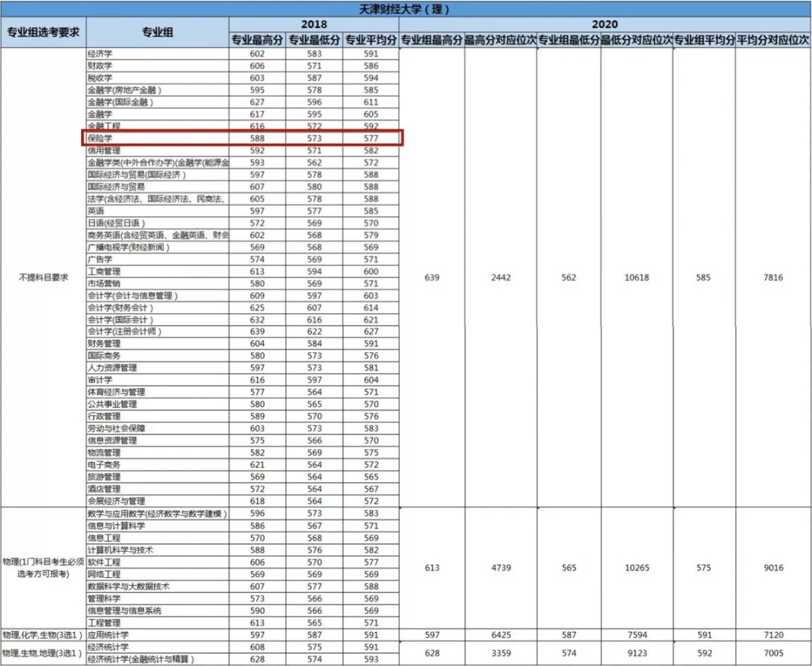Click the '工程管理' row name
The width and height of the screenshot is (812, 666).
click(104, 622)
